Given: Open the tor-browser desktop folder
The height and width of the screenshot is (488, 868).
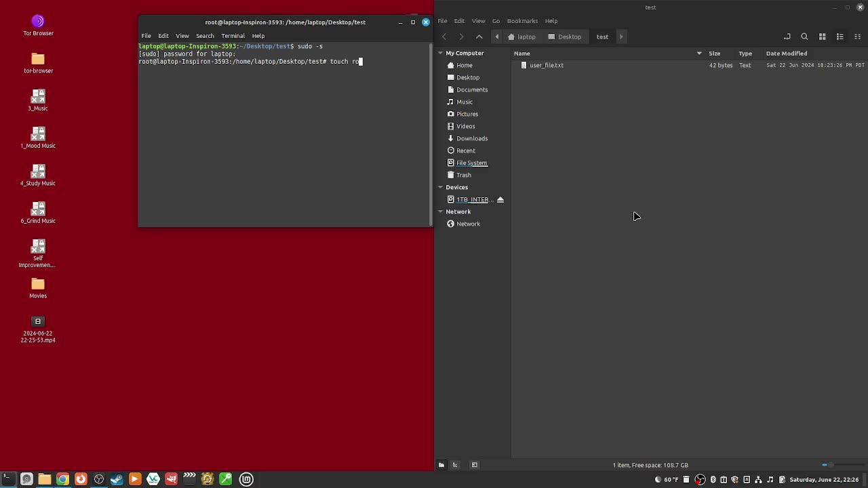Looking at the screenshot, I should pyautogui.click(x=38, y=62).
